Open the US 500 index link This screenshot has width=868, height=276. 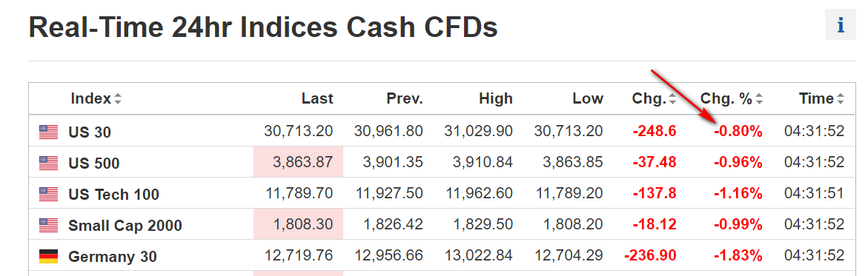pyautogui.click(x=94, y=164)
